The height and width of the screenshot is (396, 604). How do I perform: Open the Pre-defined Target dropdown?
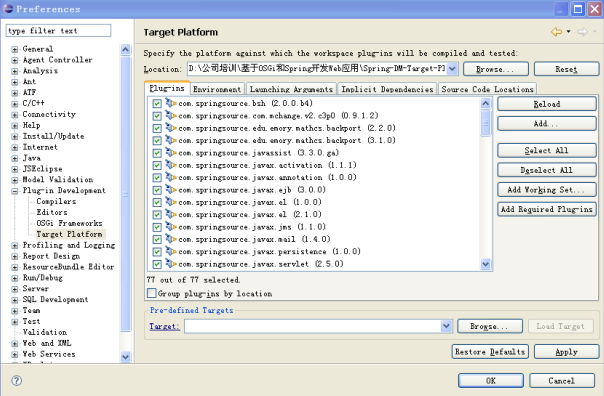[x=446, y=326]
